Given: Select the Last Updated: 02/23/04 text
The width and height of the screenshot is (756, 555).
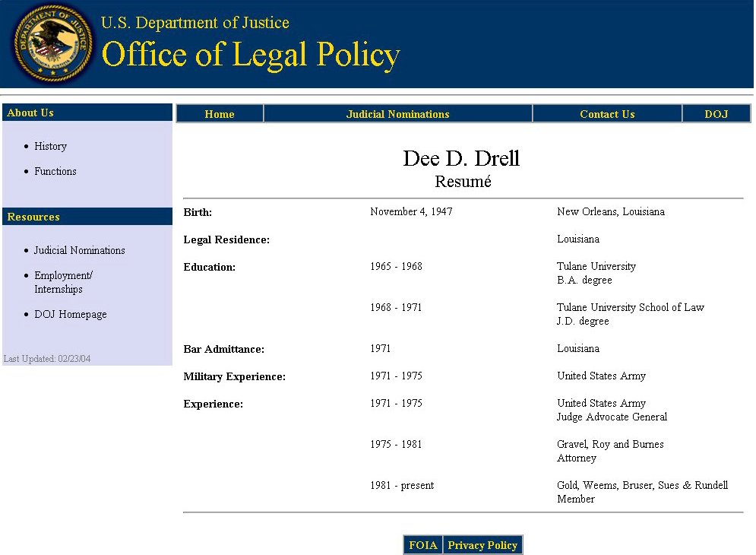Looking at the screenshot, I should point(47,359).
